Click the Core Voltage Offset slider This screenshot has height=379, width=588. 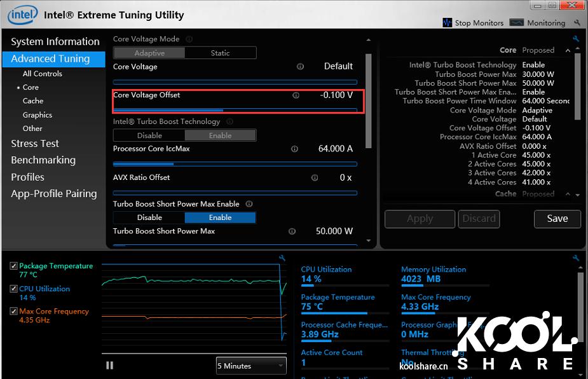tap(235, 110)
